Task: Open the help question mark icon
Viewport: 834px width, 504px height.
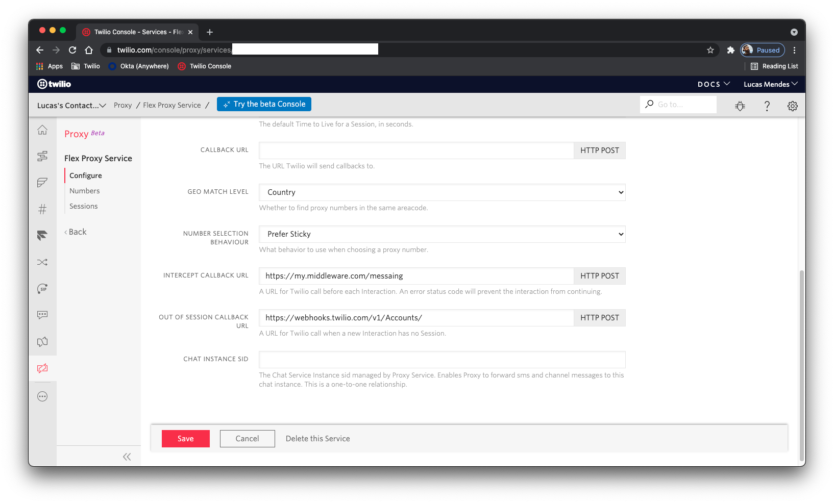Action: (x=767, y=106)
